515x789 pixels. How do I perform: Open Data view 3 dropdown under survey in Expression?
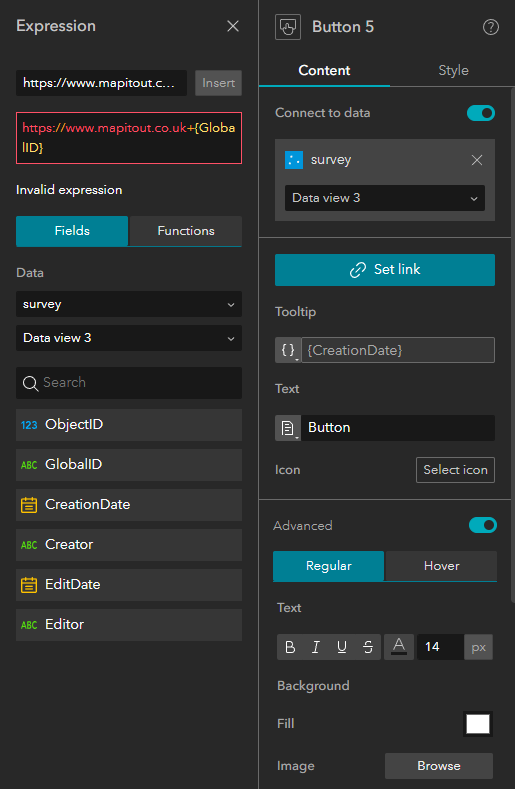tap(129, 338)
